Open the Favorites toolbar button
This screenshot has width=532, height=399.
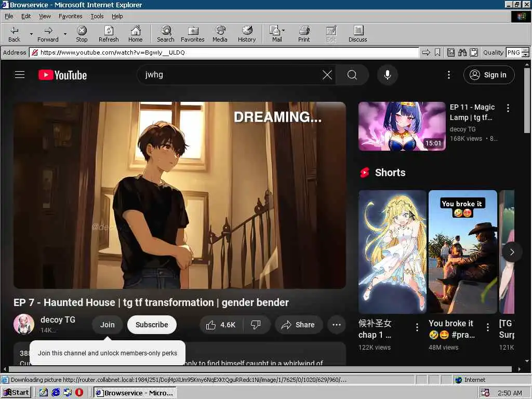[x=192, y=34]
